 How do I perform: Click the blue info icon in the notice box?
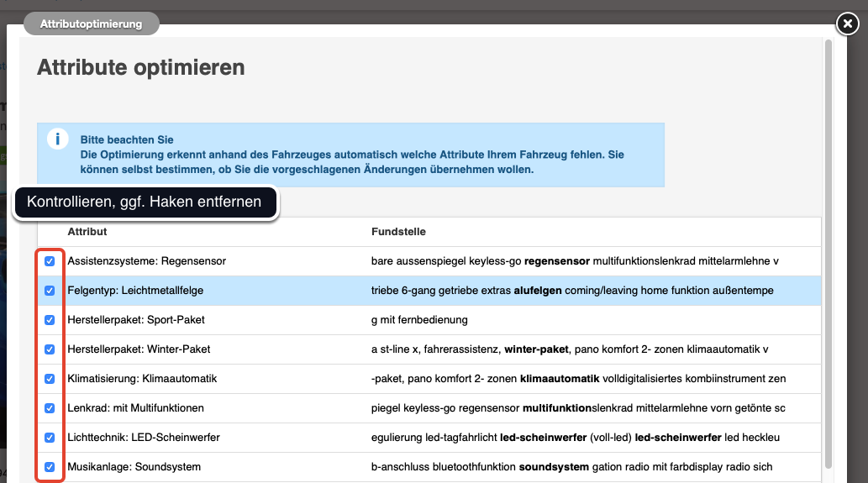(57, 139)
